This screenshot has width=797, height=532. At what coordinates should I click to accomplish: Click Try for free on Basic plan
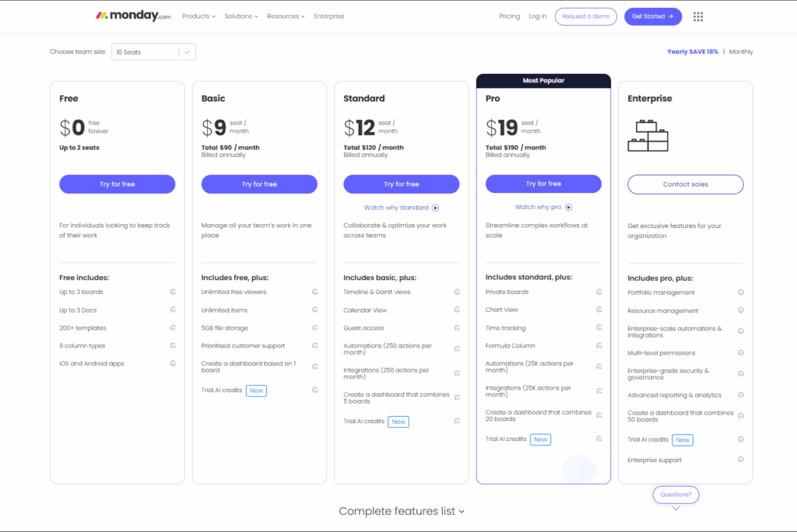259,184
